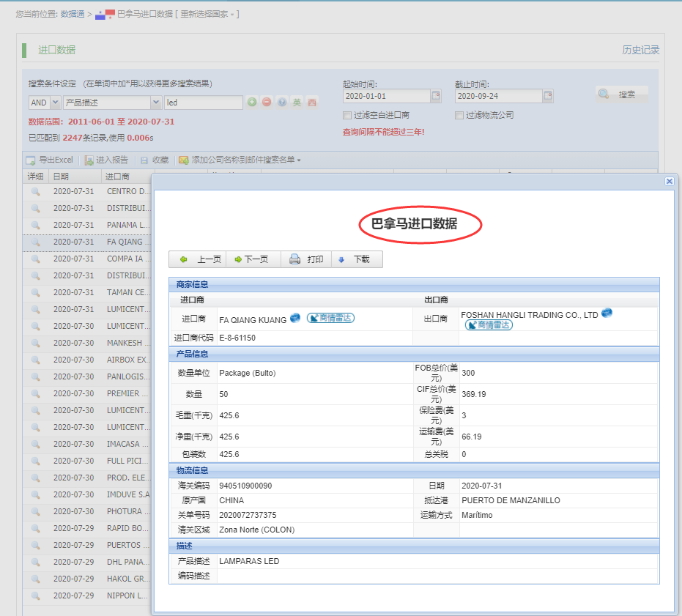Viewport: 682px width, 616px height.
Task: Click the red remove search condition icon
Action: click(x=267, y=103)
